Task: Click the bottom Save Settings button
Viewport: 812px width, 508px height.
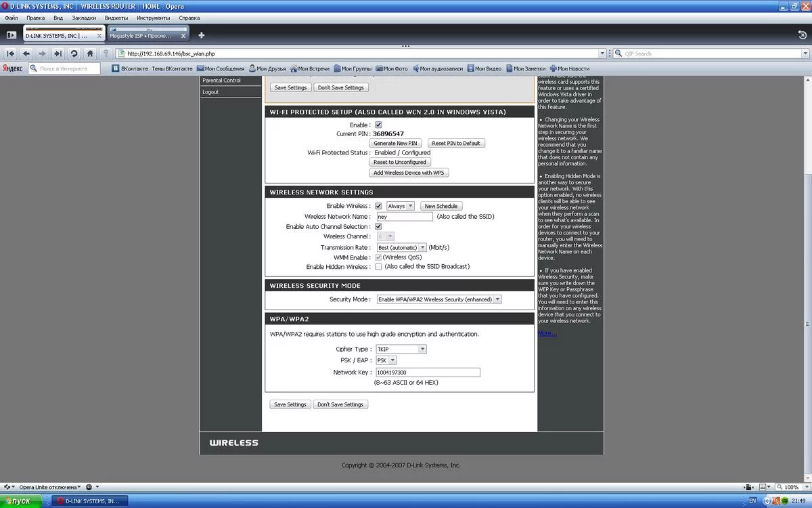Action: tap(290, 404)
